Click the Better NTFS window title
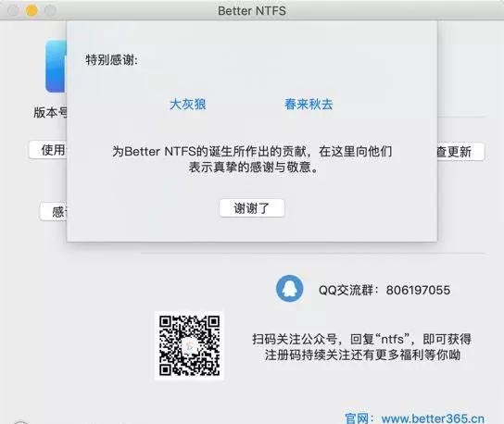This screenshot has height=424, width=504. click(x=252, y=10)
